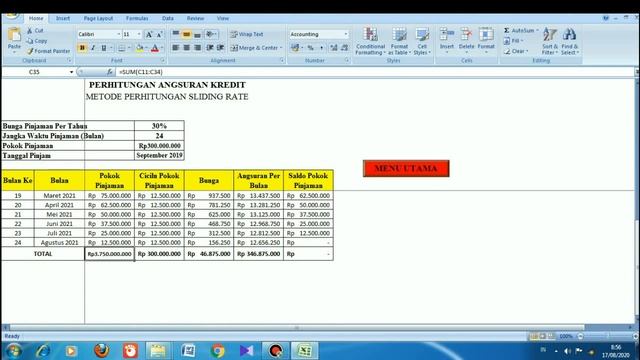Adjust the zoom slider in status bar

click(x=607, y=336)
